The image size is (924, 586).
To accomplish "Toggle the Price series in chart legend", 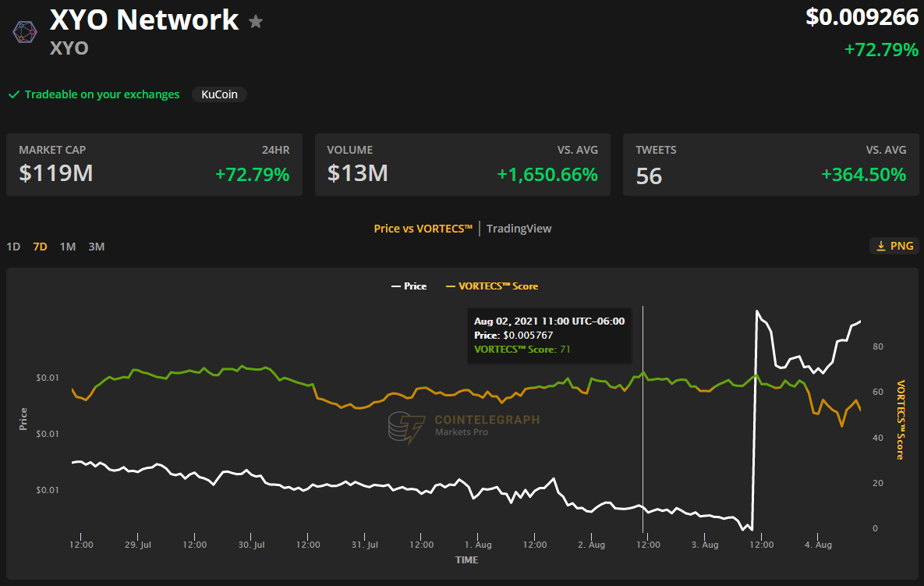I will tap(409, 286).
